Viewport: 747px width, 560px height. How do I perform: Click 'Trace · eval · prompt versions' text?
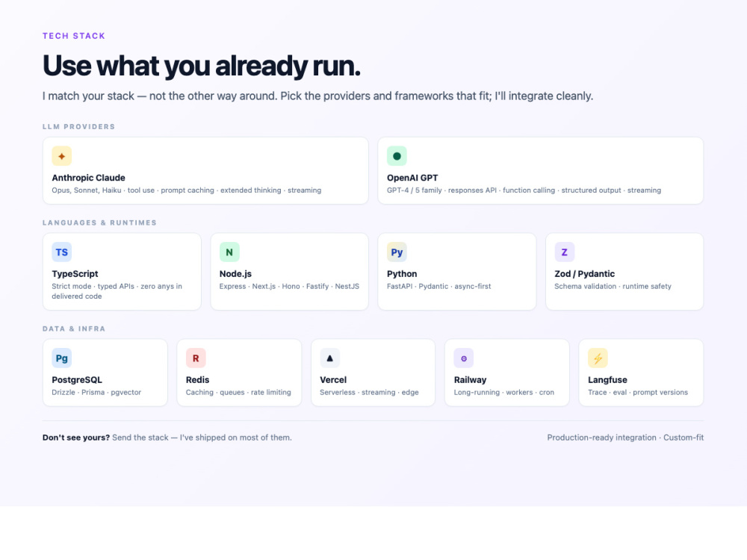[638, 393]
